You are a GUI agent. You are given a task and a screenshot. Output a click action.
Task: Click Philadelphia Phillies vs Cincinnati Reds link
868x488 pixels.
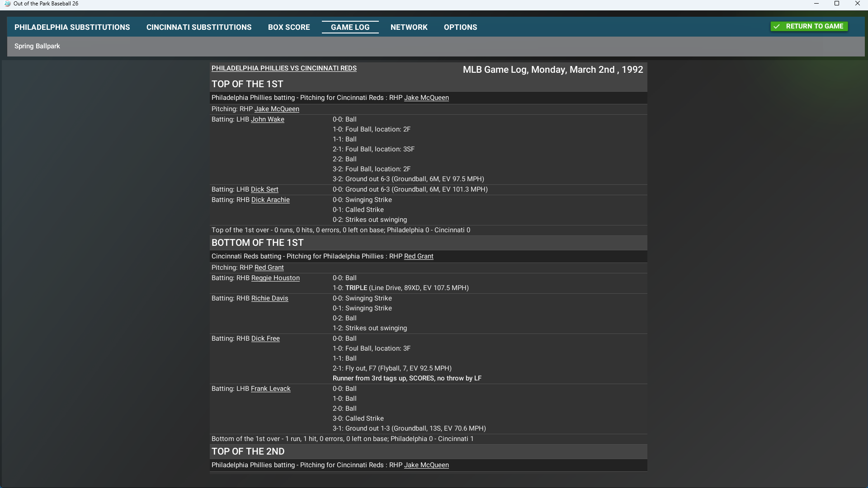click(x=284, y=68)
